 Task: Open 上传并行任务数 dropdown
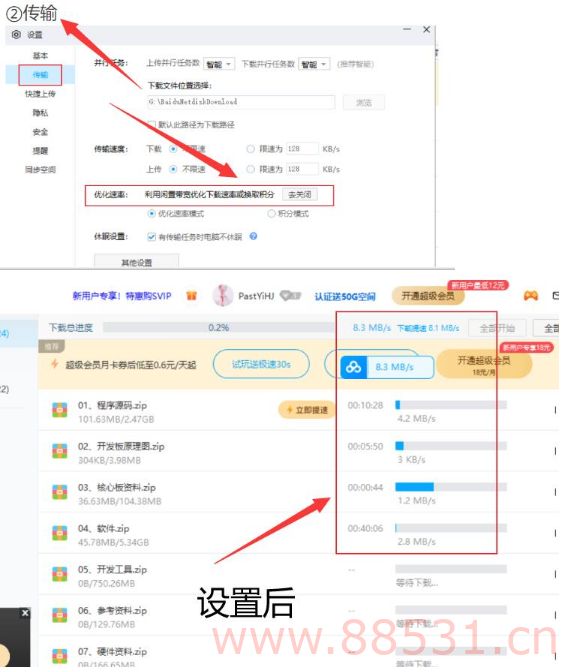(x=219, y=64)
